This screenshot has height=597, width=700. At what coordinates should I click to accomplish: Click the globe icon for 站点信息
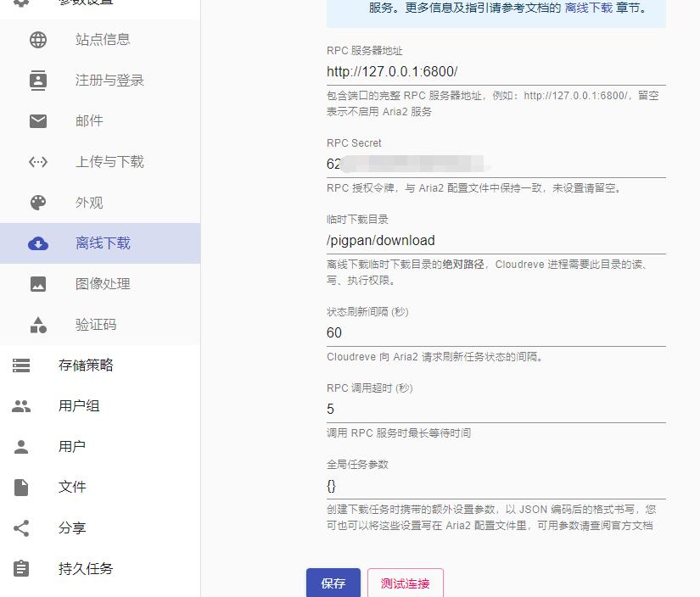pos(38,40)
